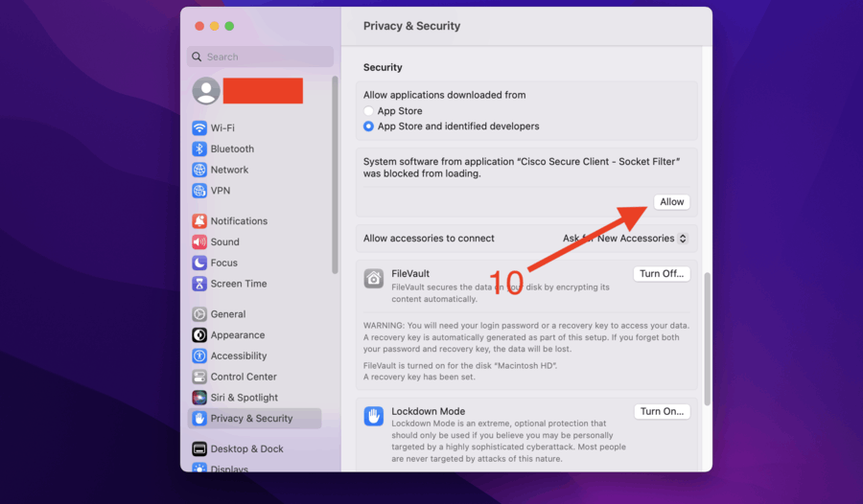Click the Lockdown Mode hand icon
The height and width of the screenshot is (504, 863).
pos(374,416)
